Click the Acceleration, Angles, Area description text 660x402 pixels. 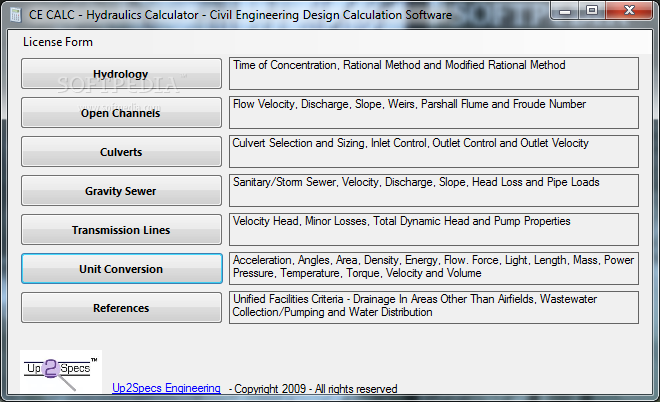pos(433,266)
